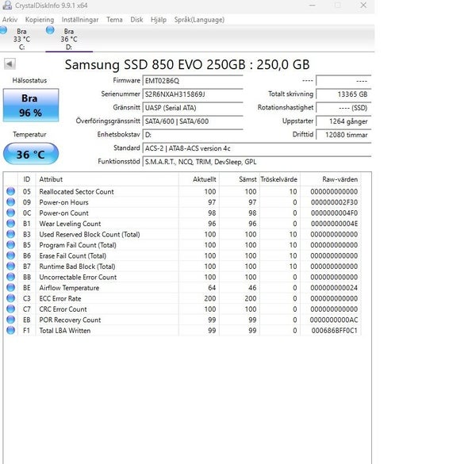The width and height of the screenshot is (476, 464).
Task: Select the D: drive tab at 36 °C
Action: click(x=69, y=39)
